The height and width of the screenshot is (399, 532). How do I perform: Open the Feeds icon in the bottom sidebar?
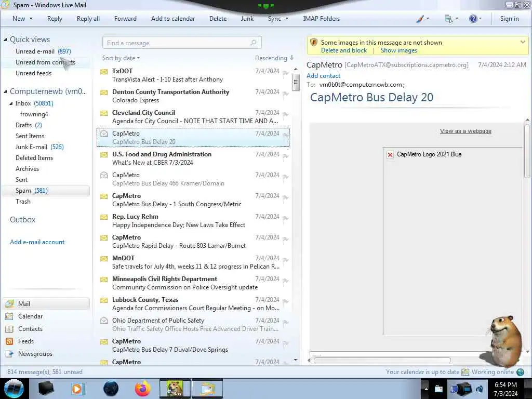9,341
